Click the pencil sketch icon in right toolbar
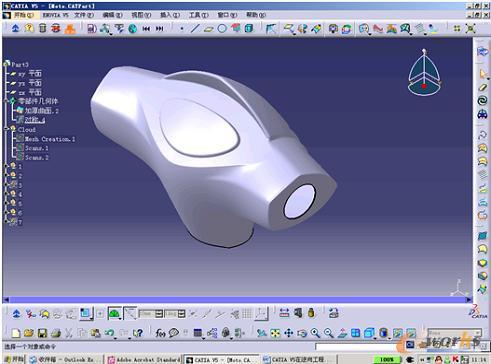Viewport: 491px width, 364px height. (x=482, y=87)
